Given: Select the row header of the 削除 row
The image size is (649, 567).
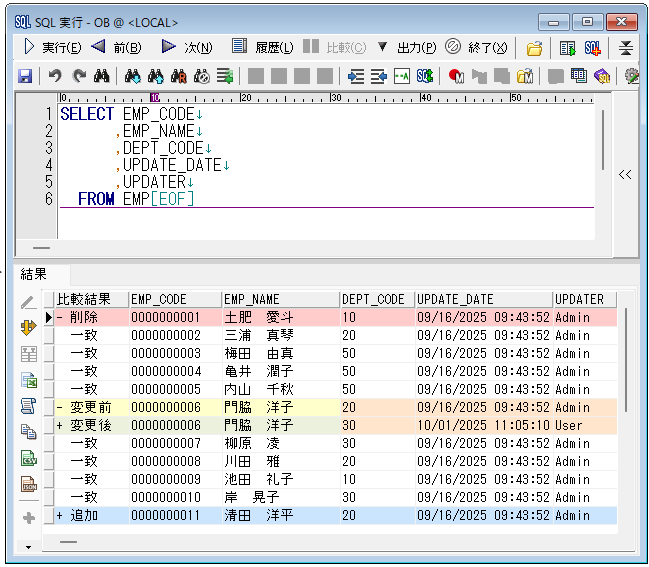Looking at the screenshot, I should coord(49,317).
